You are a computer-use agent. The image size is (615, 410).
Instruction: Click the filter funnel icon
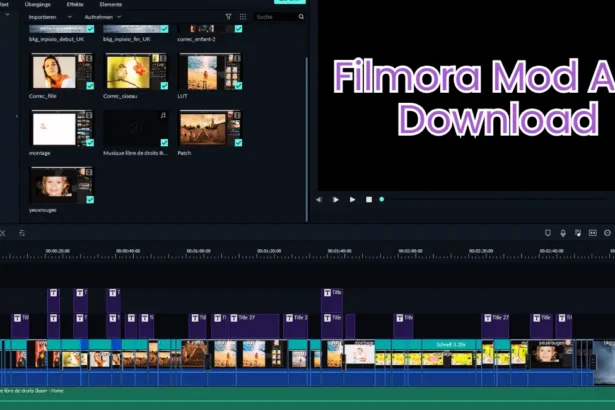coord(228,16)
